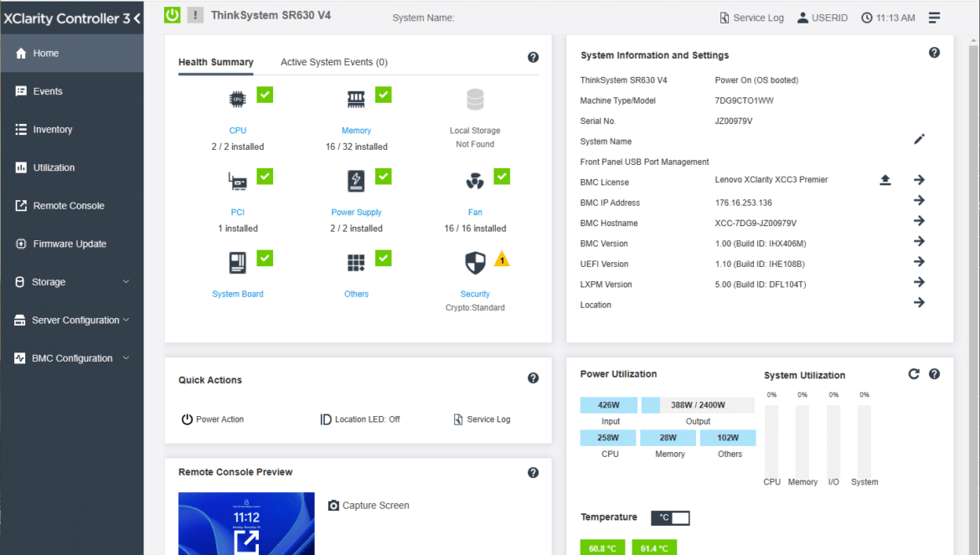Open the remote console preview thumbnail
980x555 pixels.
pyautogui.click(x=246, y=524)
